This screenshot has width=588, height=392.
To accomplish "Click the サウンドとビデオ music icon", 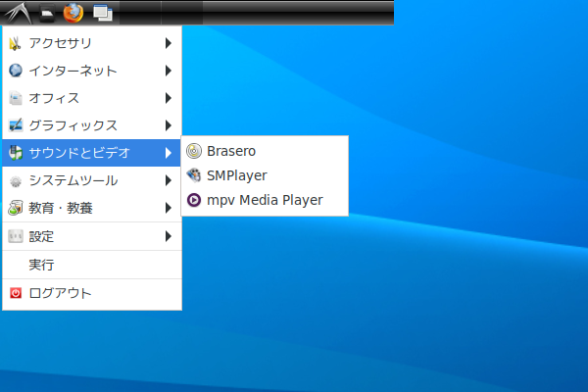I will click(x=16, y=153).
